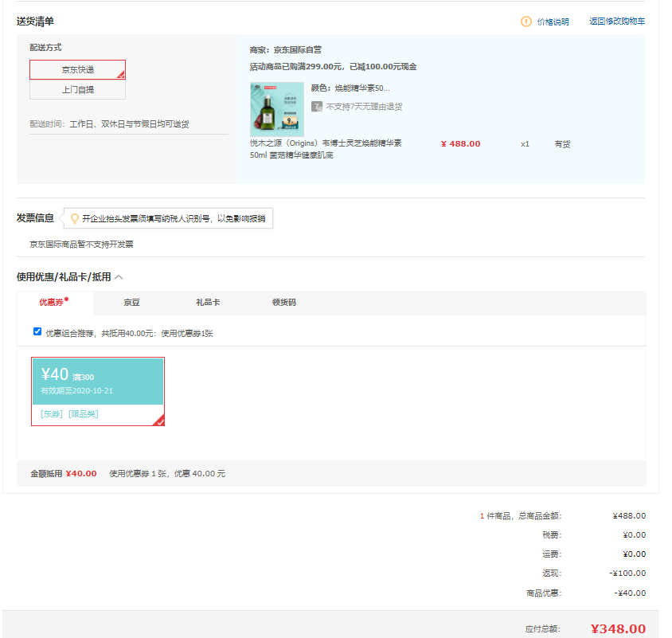This screenshot has width=672, height=638.
Task: Uncheck the 优惠组合推荐 checkbox
Action: click(37, 331)
